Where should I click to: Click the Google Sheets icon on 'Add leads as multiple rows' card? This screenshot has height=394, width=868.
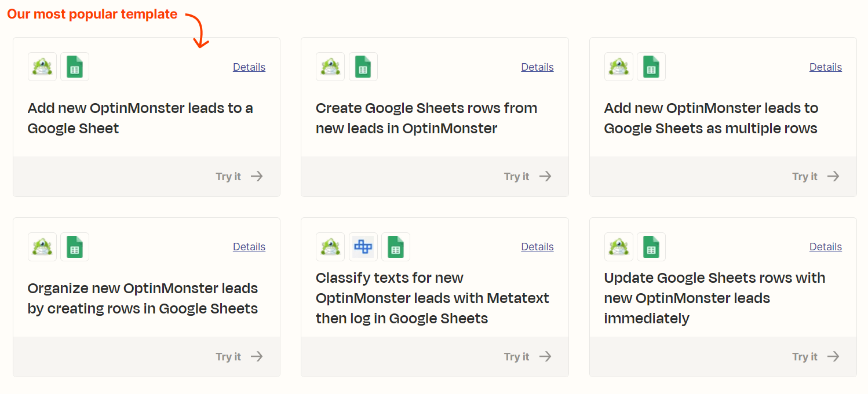point(651,67)
